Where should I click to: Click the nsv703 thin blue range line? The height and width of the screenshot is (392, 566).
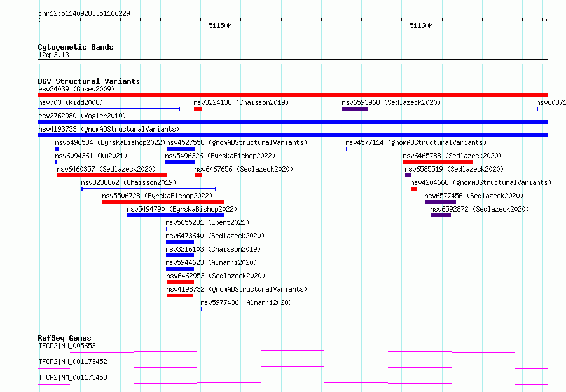pyautogui.click(x=109, y=109)
